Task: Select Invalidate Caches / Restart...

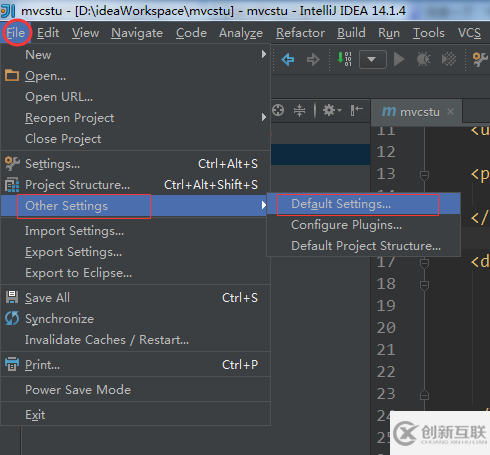Action: pos(135,340)
